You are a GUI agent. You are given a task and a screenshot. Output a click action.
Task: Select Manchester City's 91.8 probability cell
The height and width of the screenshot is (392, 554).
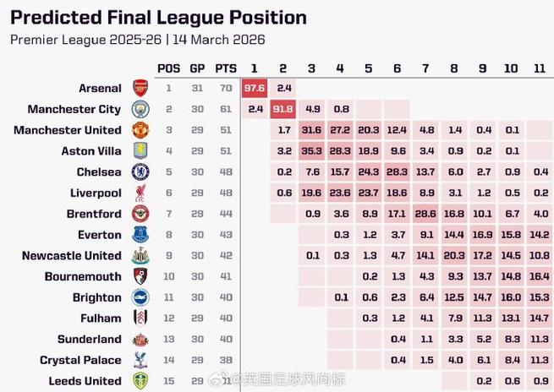[x=283, y=109]
